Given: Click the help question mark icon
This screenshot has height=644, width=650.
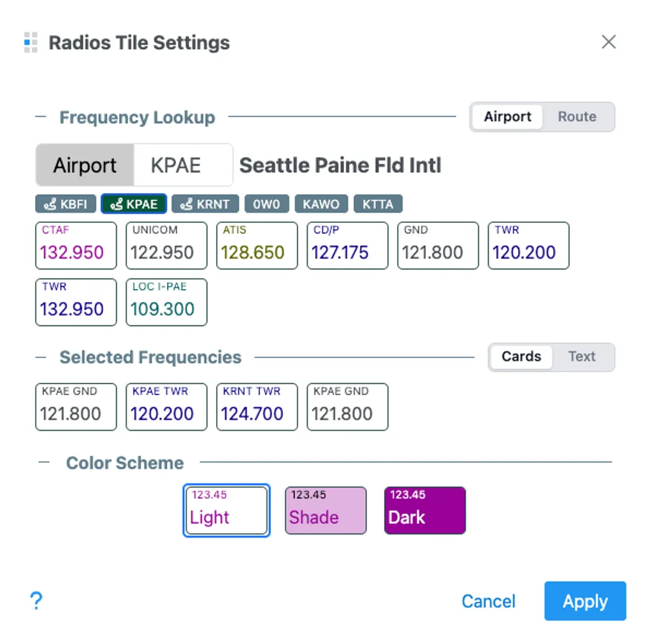Looking at the screenshot, I should (x=36, y=600).
